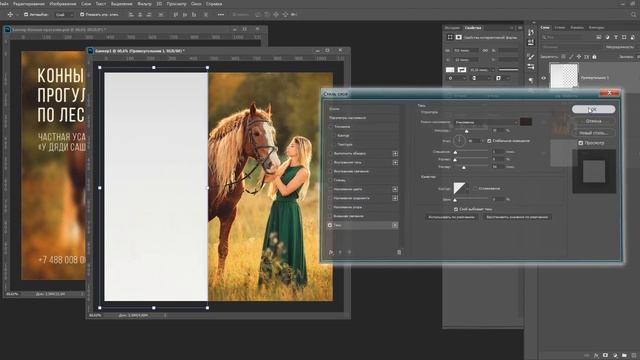Click the move effect down arrow in Layer Style
Screen dimensions: 640x360
click(349, 252)
